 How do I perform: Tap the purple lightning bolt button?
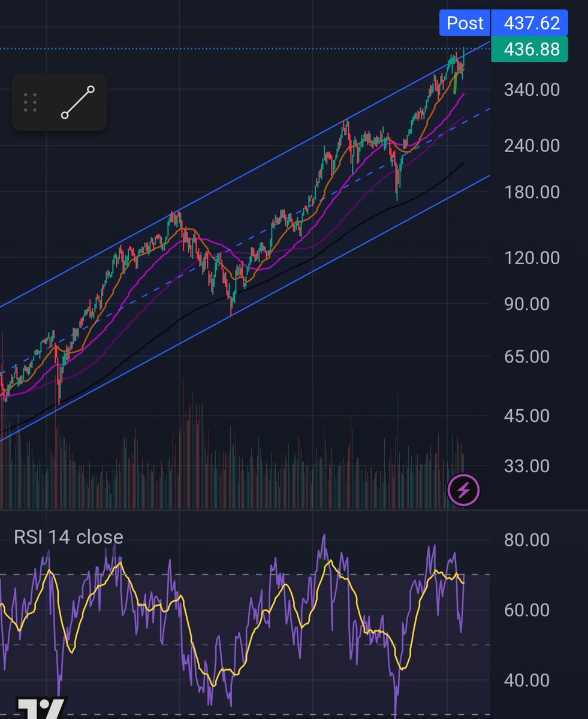[x=463, y=491]
